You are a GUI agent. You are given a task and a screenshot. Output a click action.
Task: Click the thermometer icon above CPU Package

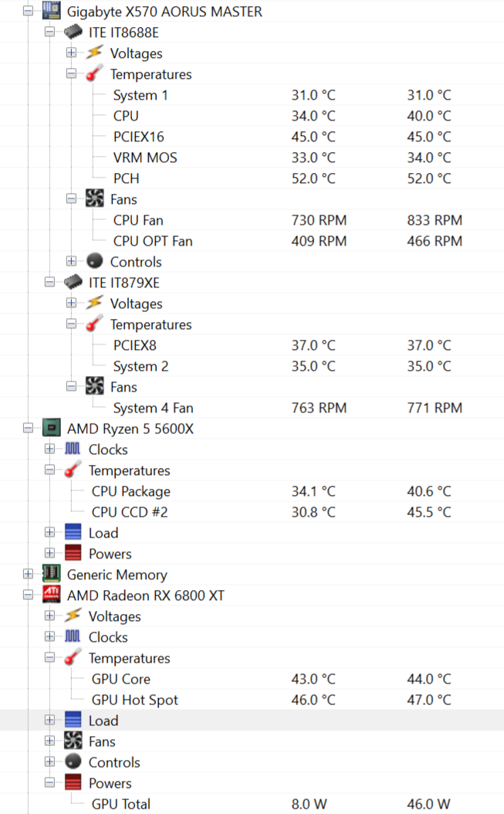click(73, 470)
